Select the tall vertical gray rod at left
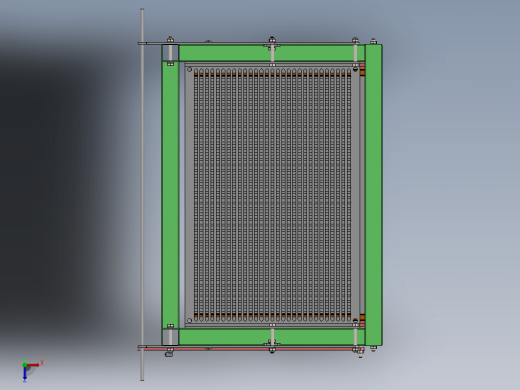 (x=142, y=194)
